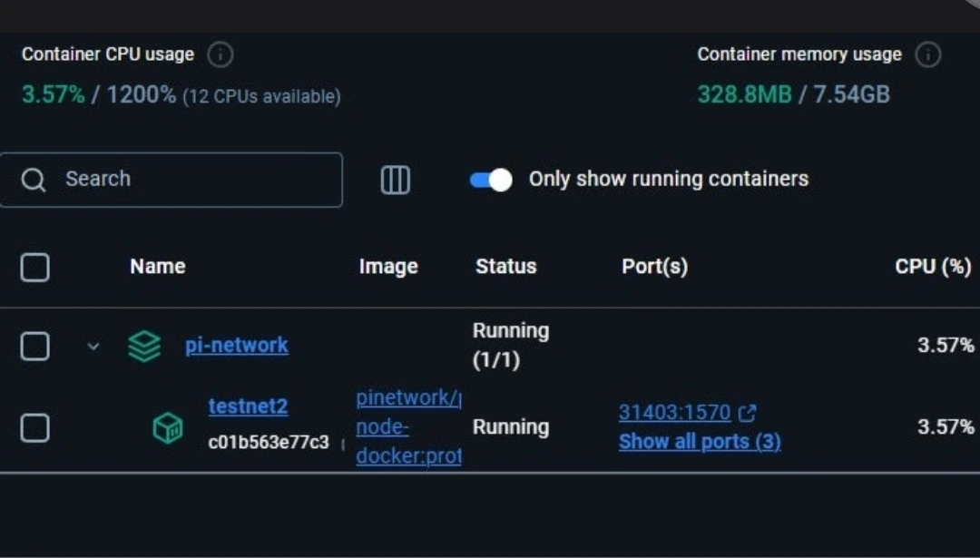
Task: Click the 3.57% CPU cell of pi-network
Action: coord(946,345)
